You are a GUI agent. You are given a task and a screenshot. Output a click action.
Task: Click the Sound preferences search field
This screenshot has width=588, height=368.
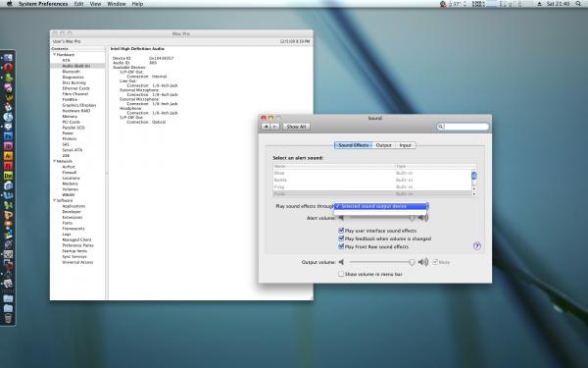coord(463,127)
